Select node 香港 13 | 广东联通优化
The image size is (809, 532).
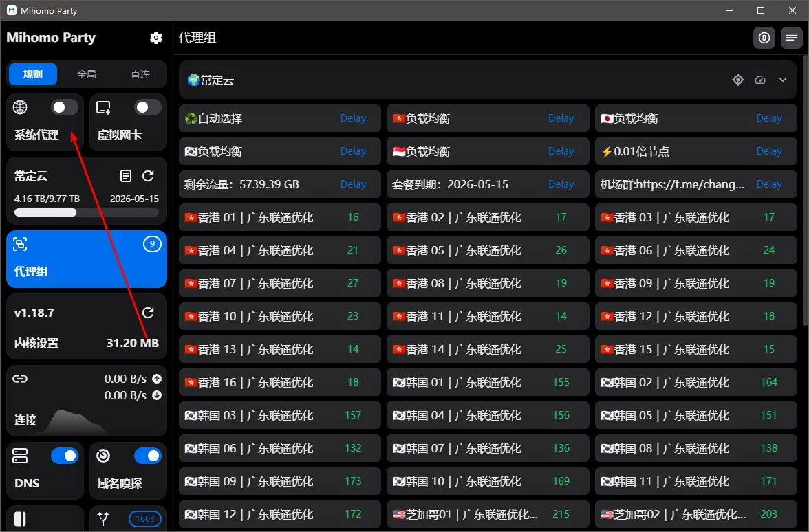279,349
